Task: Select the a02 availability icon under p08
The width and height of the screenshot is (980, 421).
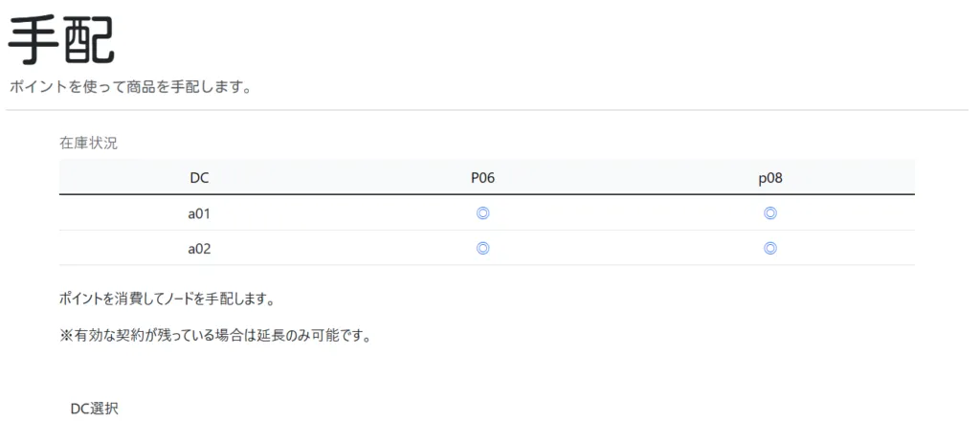Action: [770, 248]
